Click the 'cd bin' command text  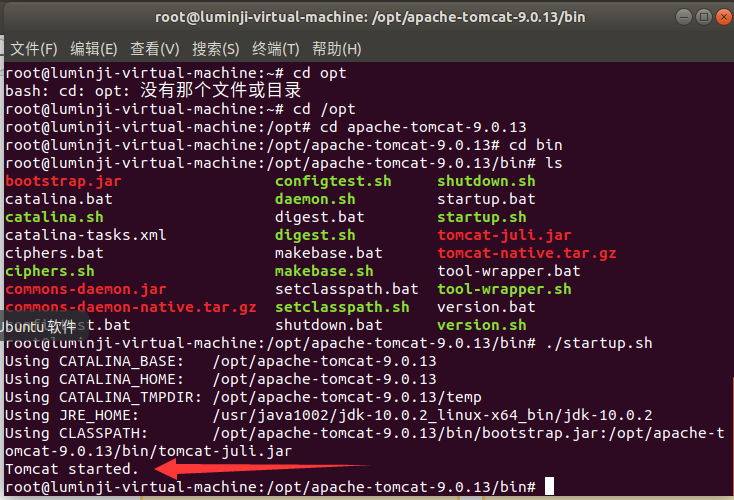(536, 145)
